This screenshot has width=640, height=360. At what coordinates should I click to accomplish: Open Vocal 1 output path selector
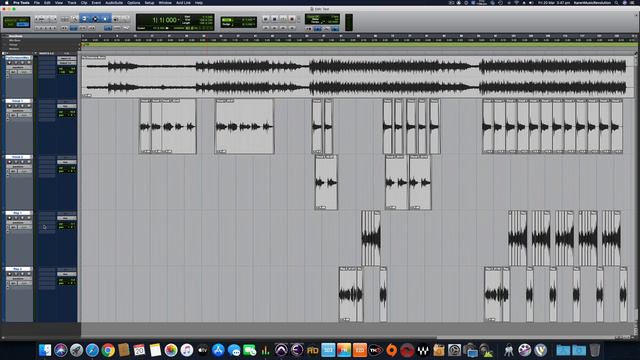point(67,106)
